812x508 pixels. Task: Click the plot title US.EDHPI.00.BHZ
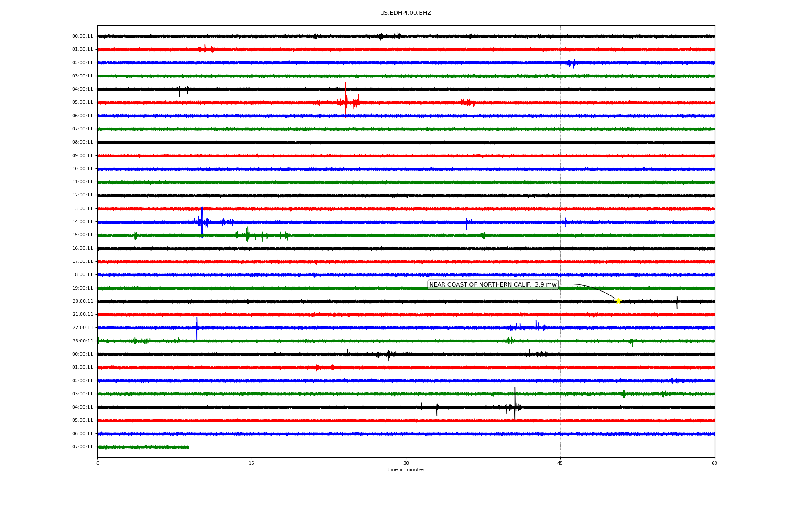pyautogui.click(x=406, y=13)
